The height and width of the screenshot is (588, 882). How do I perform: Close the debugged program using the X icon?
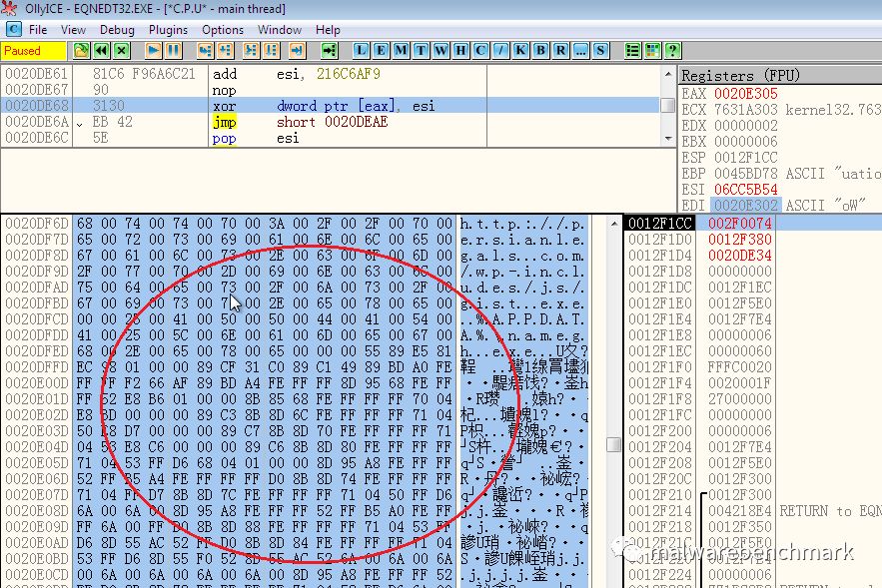coord(121,50)
